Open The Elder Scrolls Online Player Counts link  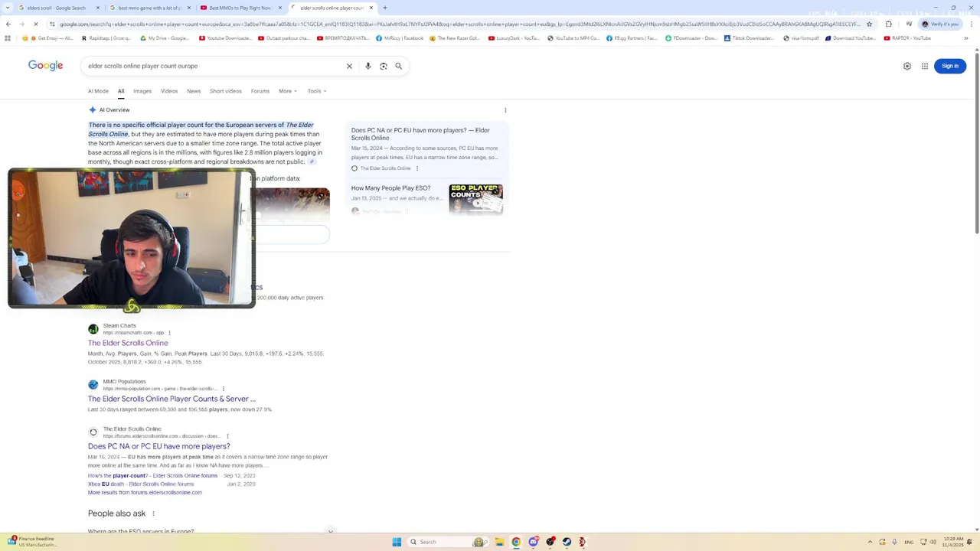coord(171,399)
